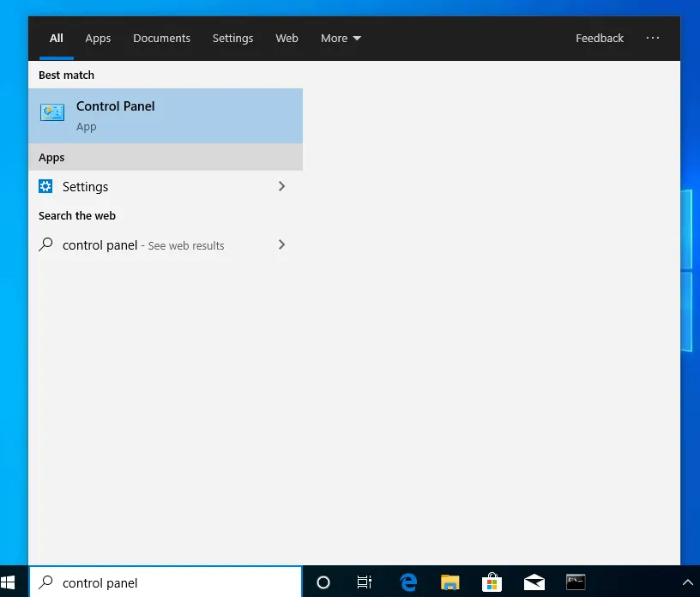Open the Settings app result
This screenshot has height=597, width=700.
coord(166,186)
